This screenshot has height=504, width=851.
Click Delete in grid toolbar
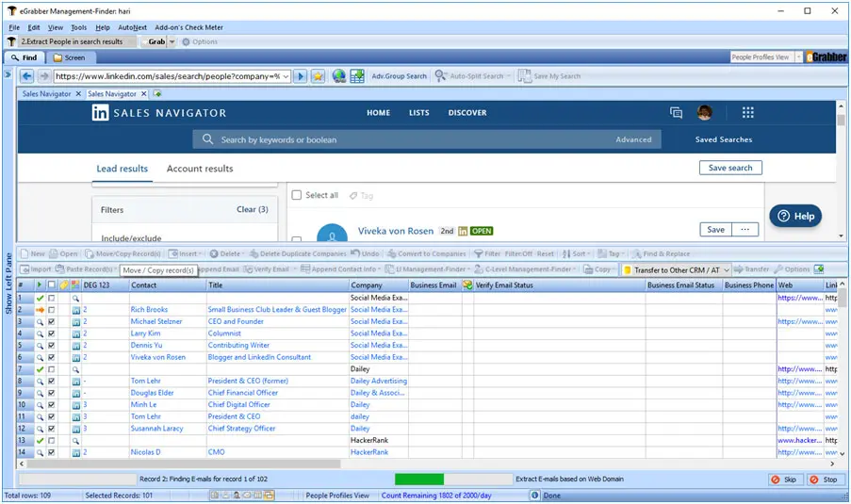click(x=225, y=254)
